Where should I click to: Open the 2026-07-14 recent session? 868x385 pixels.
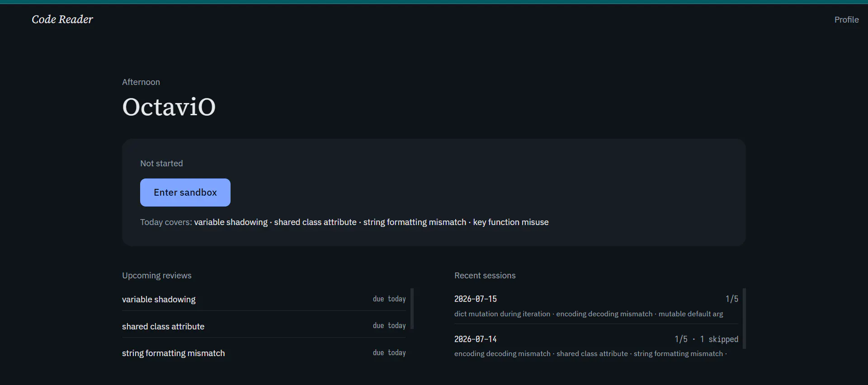pos(596,346)
